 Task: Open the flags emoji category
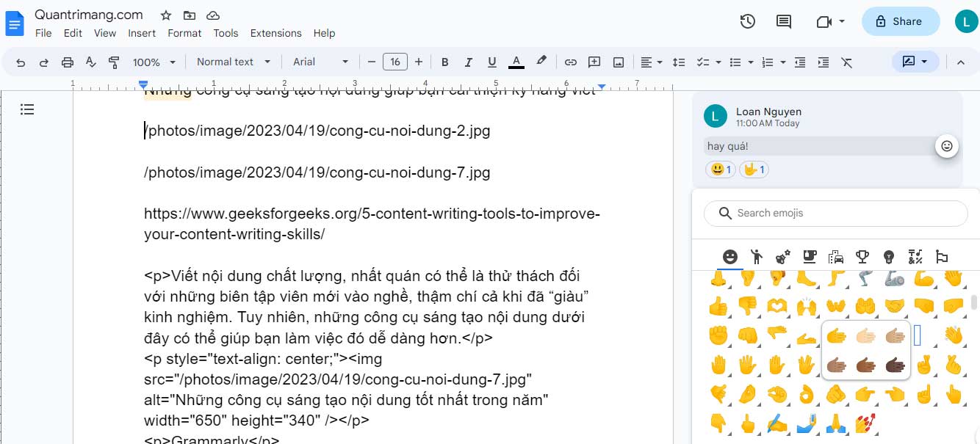pyautogui.click(x=941, y=256)
